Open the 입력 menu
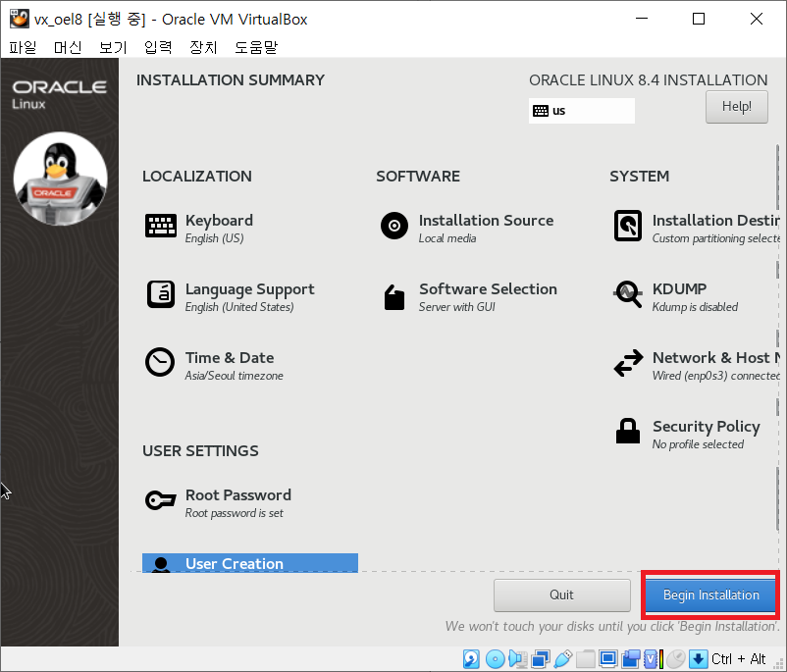Image resolution: width=787 pixels, height=672 pixels. [x=158, y=47]
